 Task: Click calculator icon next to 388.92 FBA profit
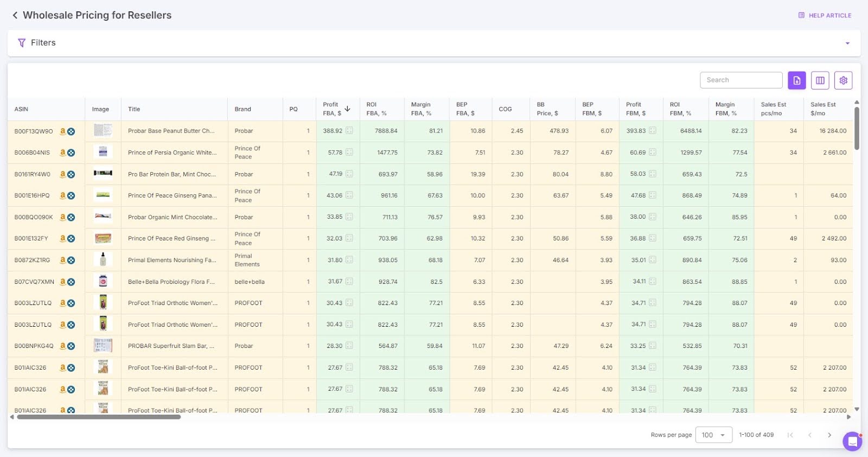(x=349, y=131)
